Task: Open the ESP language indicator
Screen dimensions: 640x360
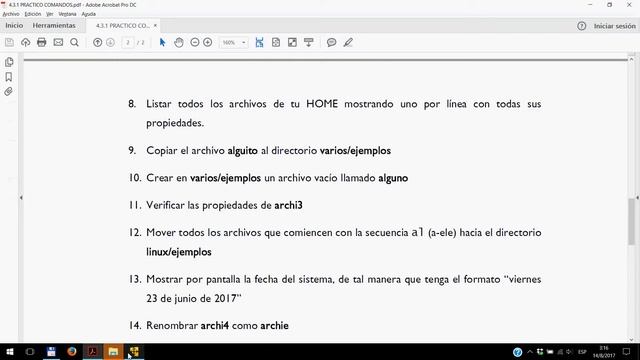Action: tap(582, 352)
